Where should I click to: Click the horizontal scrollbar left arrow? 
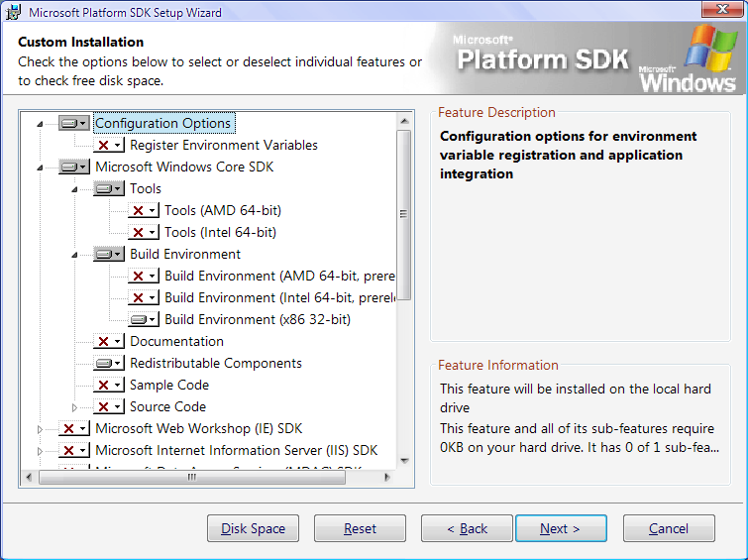coord(29,477)
